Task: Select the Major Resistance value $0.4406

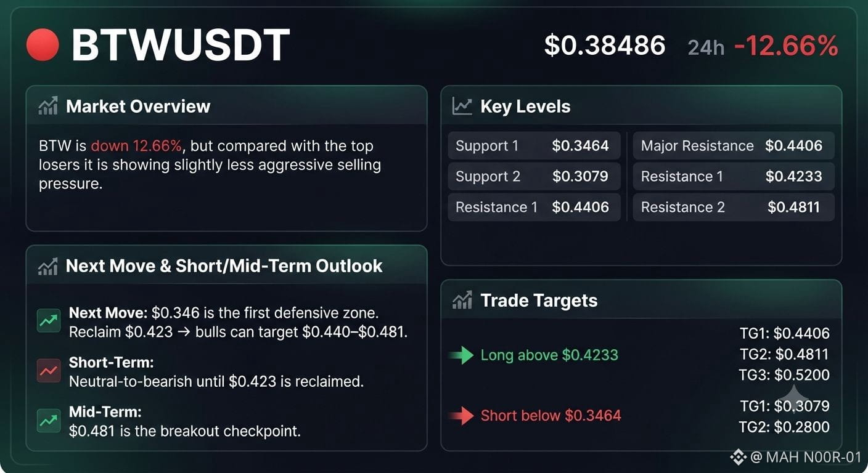Action: (793, 146)
